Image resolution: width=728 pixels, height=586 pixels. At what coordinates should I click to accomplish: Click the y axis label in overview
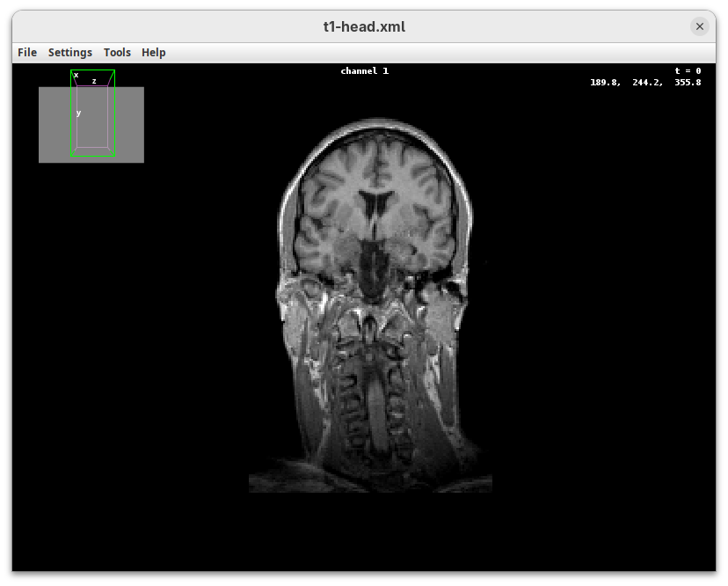(78, 114)
